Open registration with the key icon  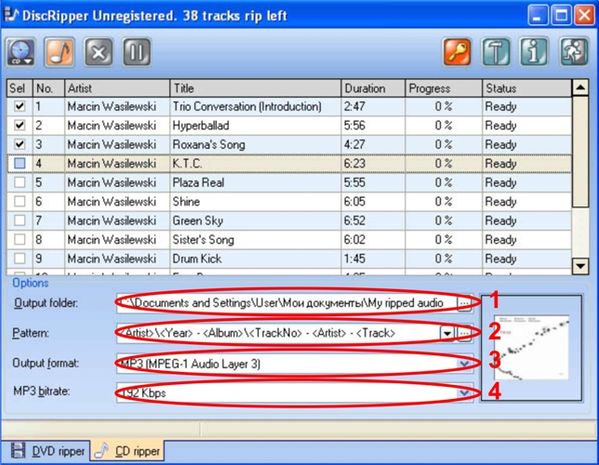457,52
